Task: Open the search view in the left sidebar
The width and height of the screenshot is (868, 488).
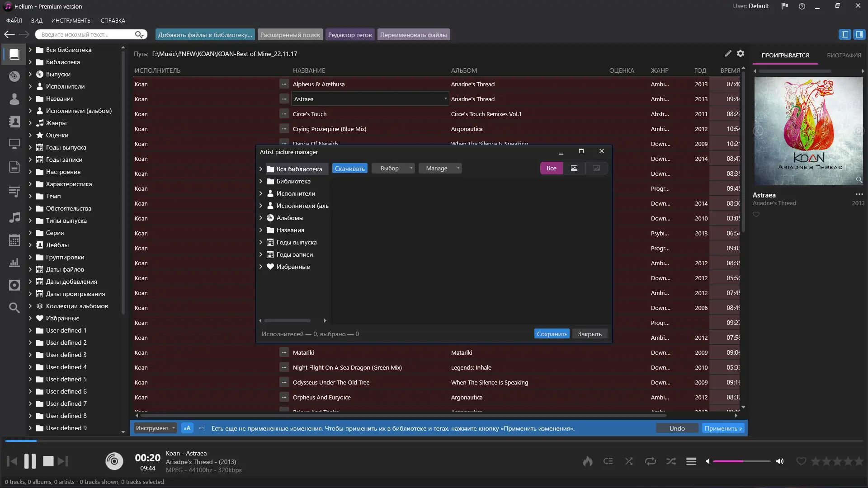Action: click(14, 308)
